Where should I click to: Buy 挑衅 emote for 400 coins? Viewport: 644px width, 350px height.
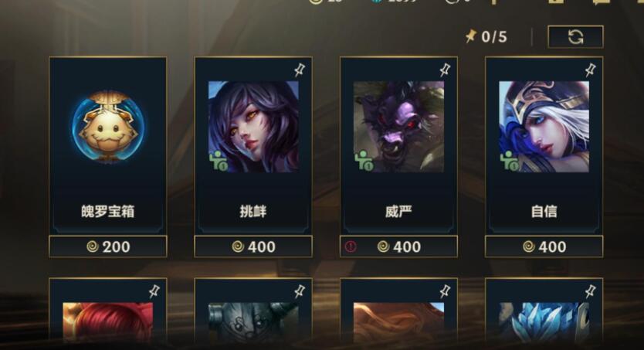click(253, 246)
